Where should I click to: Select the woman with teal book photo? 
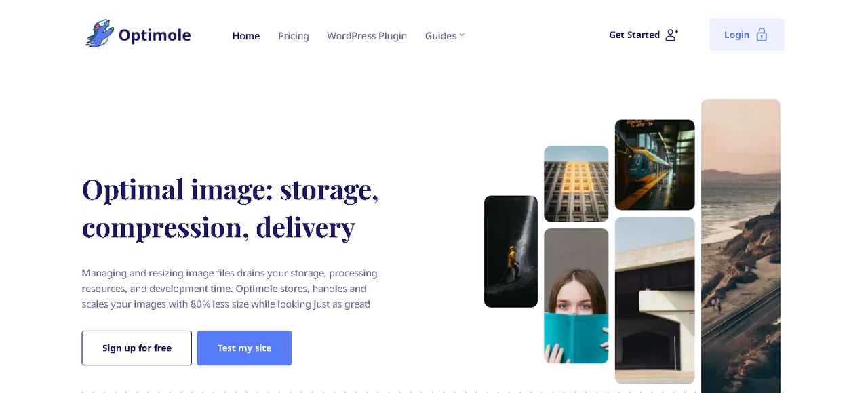(576, 296)
